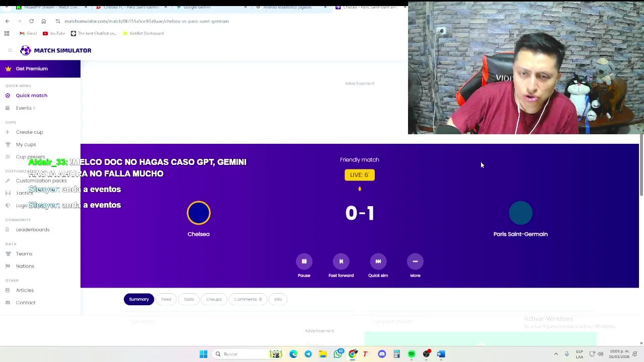644x362 pixels.
Task: Open Quick match in sidebar
Action: click(31, 96)
